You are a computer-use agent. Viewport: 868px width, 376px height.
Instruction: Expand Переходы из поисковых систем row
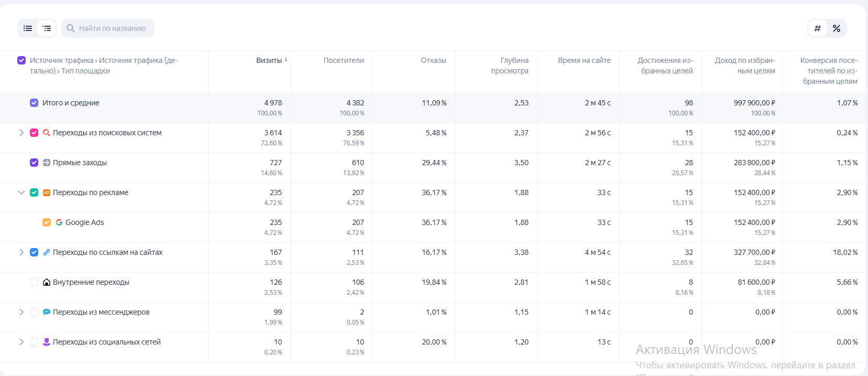21,133
